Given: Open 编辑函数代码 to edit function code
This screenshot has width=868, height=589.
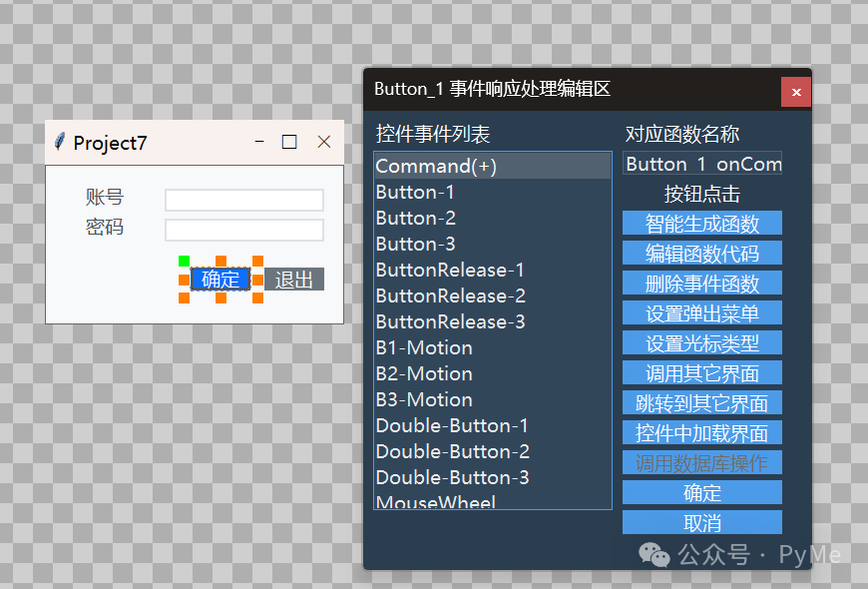Looking at the screenshot, I should (701, 253).
